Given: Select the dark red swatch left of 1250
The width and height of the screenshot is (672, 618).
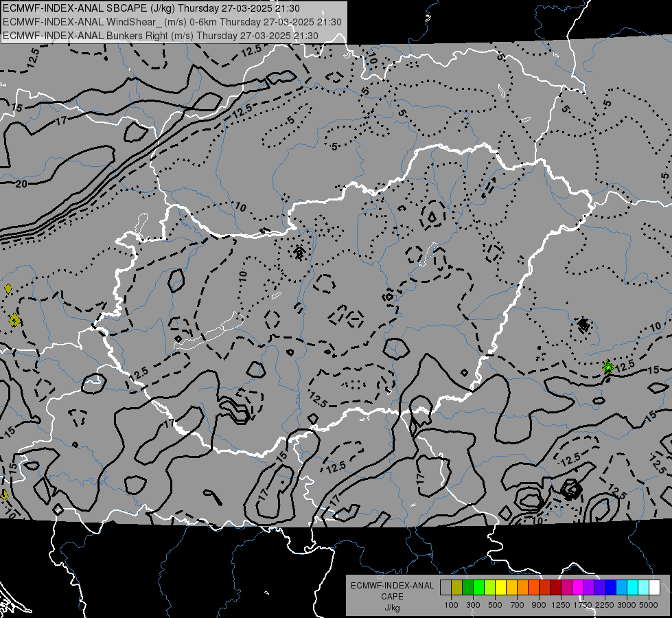Looking at the screenshot, I should coord(556,587).
